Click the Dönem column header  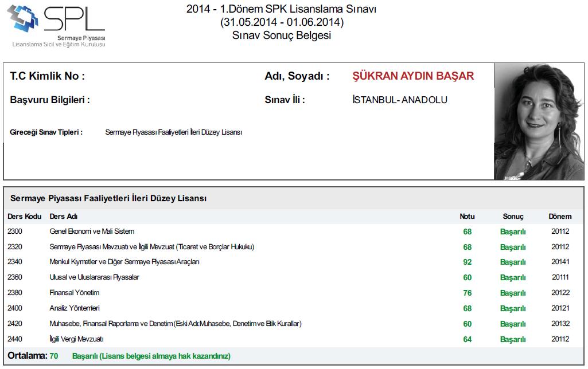pos(560,217)
